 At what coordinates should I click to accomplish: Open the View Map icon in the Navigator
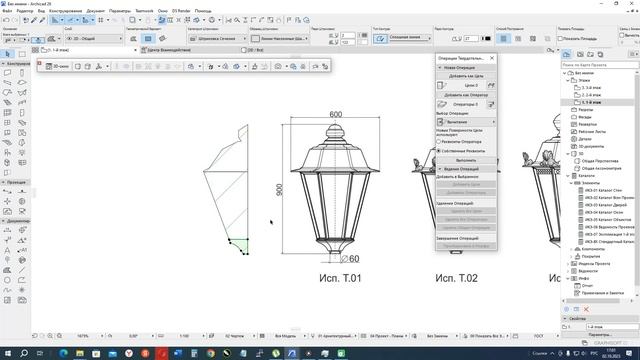coord(580,54)
